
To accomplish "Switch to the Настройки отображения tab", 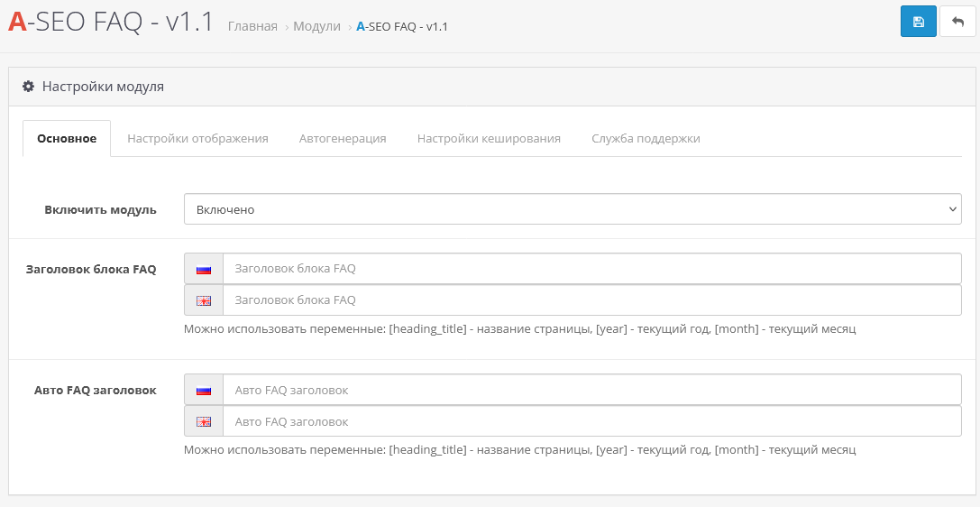I will click(197, 139).
